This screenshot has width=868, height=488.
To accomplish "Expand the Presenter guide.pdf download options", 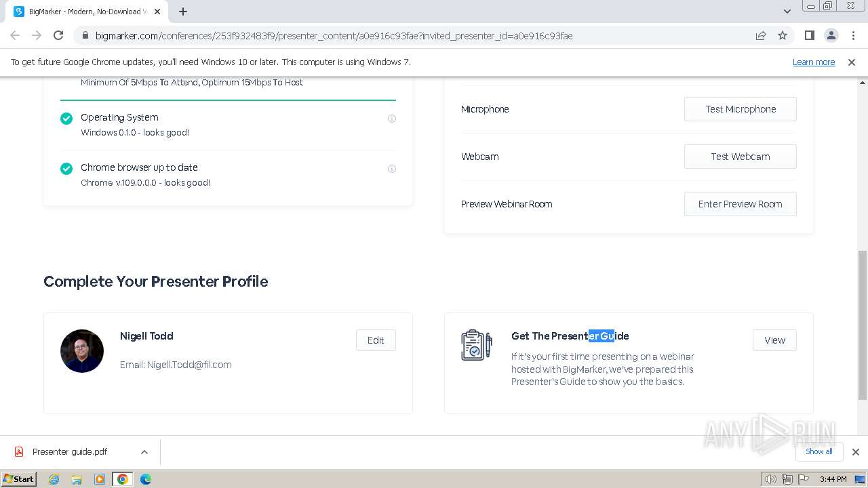I will pos(144,452).
